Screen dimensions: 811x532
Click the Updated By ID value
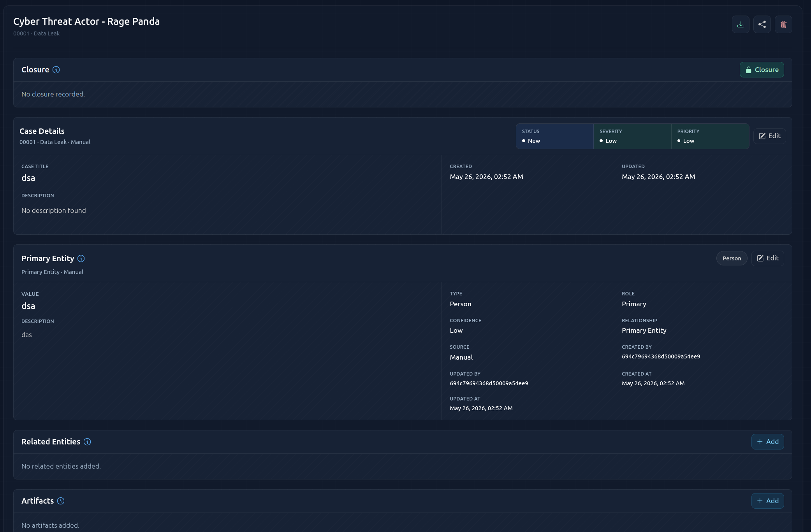(489, 383)
